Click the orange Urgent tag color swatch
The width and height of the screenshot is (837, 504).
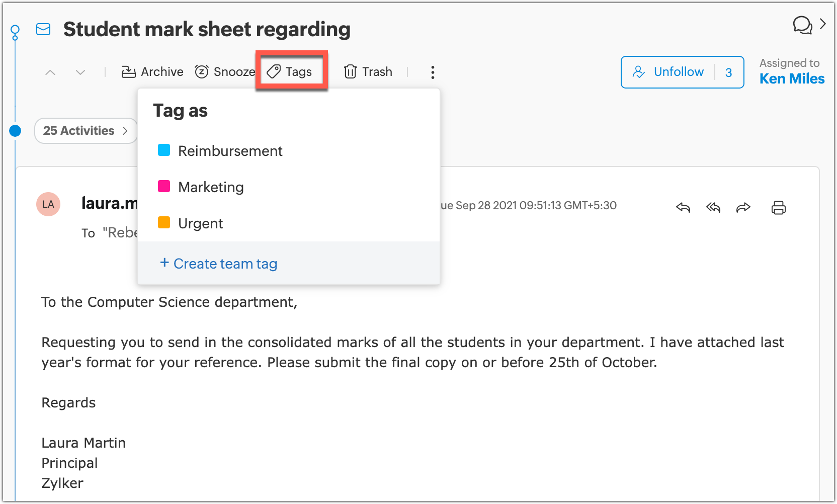click(164, 222)
